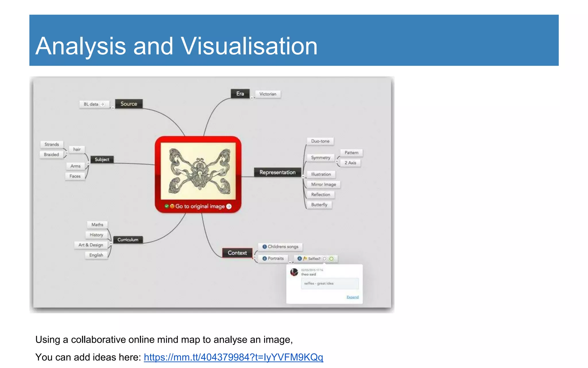Select the Pattern node
The image size is (588, 368).
[351, 153]
